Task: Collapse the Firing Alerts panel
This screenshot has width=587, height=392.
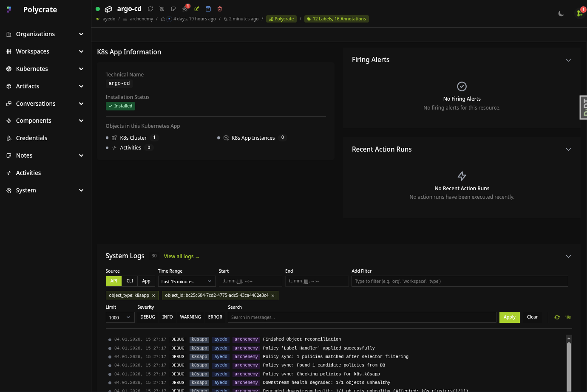Action: [x=568, y=60]
